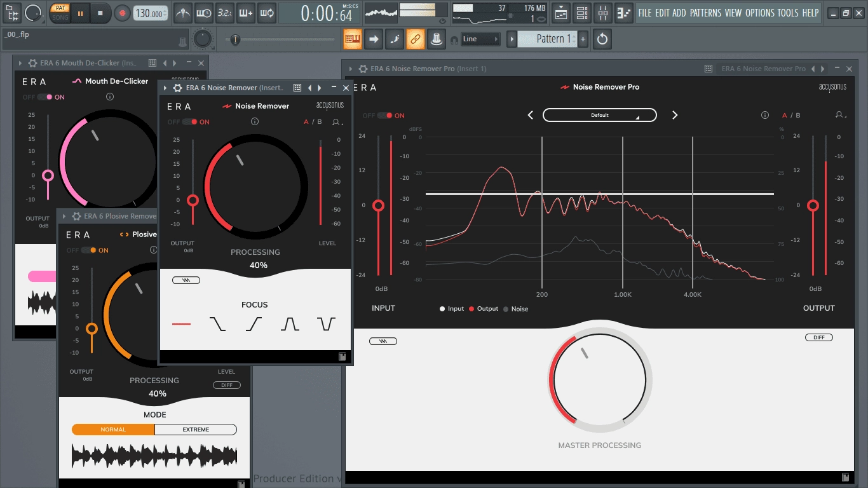Screen dimensions: 868x488
Task: Open the ADD menu
Action: 679,13
